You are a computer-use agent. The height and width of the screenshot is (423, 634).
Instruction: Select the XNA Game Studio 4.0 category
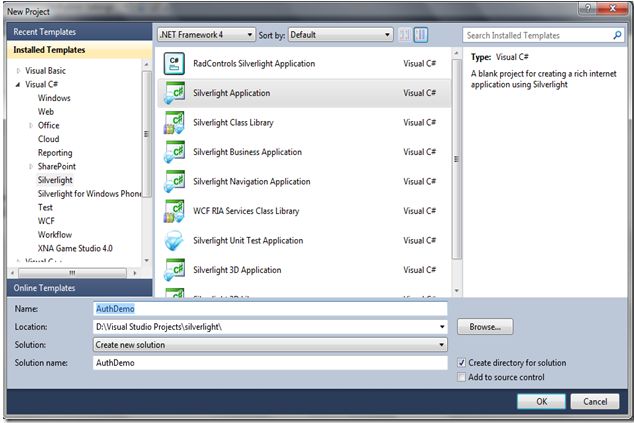tap(75, 248)
